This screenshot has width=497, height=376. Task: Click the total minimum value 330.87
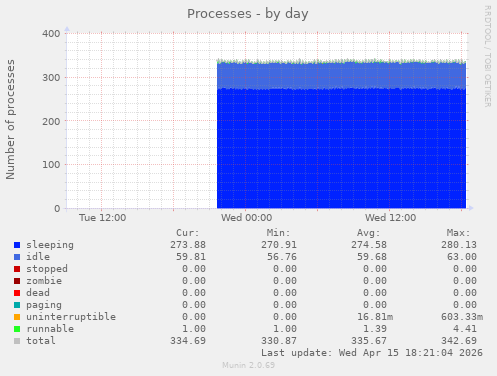tap(279, 341)
